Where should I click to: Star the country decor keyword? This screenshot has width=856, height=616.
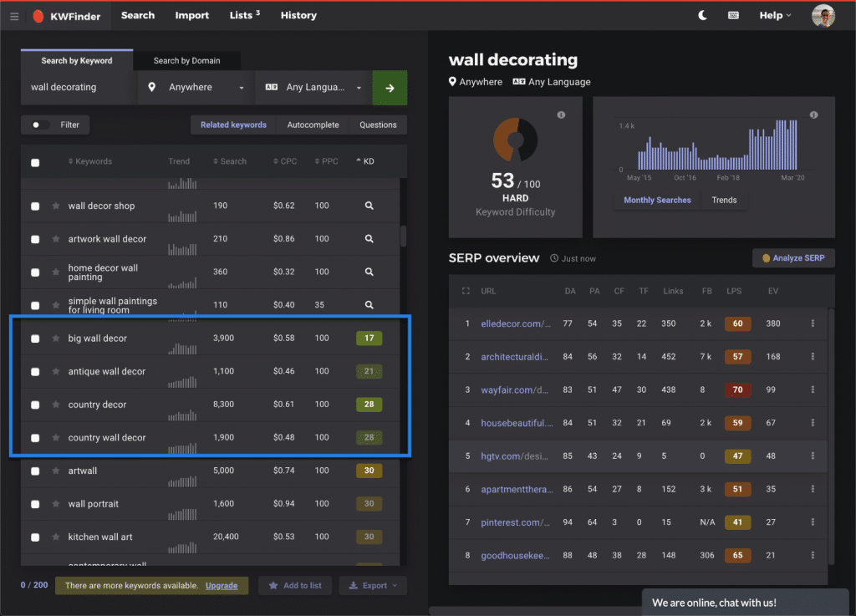(x=56, y=405)
